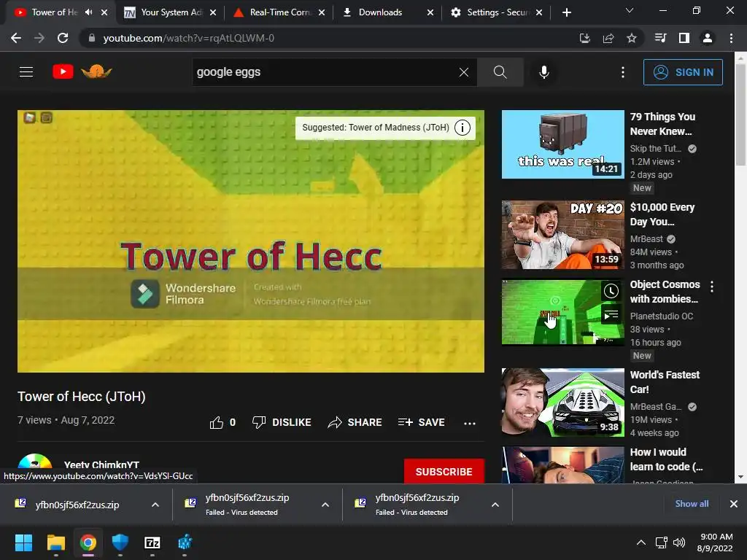Open Windows Security shield in taskbar

coord(120,542)
